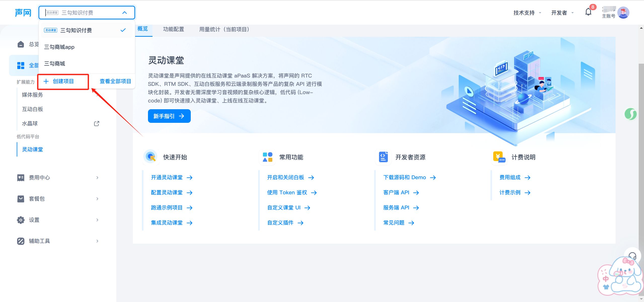Click the 声网 logo

23,13
